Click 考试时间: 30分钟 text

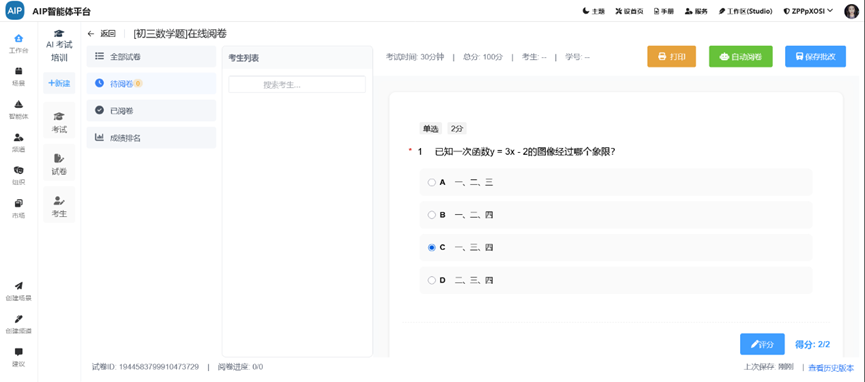coord(415,57)
